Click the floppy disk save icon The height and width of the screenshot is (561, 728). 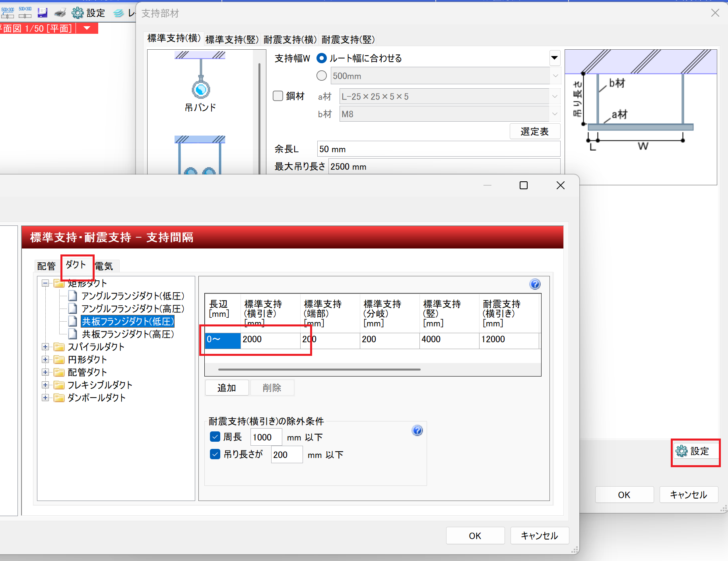43,13
